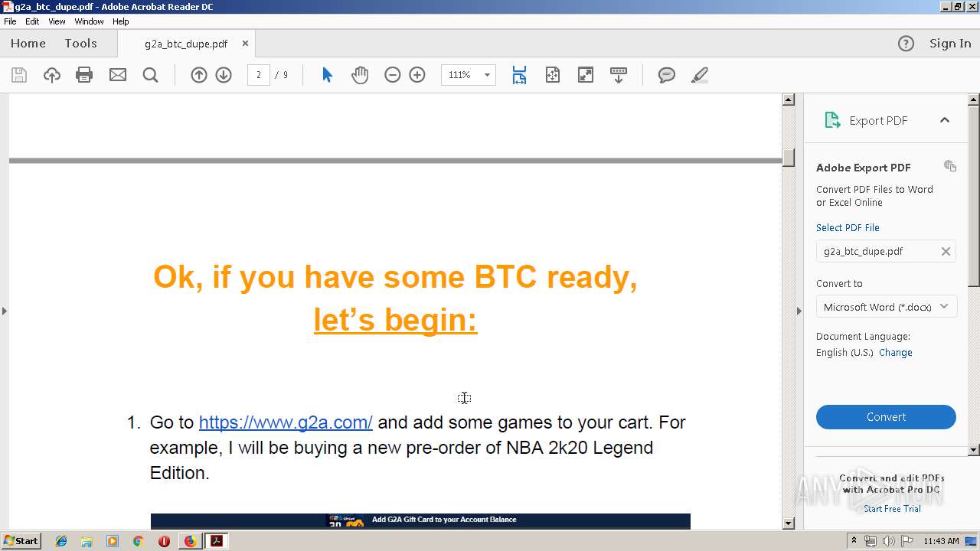Screen dimensions: 980x551
Task: Open the Convert to Microsoft Word dropdown
Action: pos(886,307)
